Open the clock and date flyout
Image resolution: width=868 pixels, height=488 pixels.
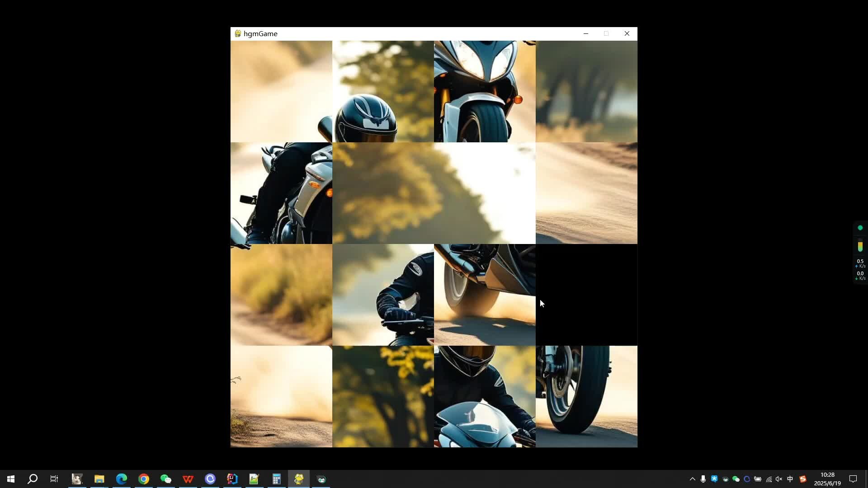827,479
